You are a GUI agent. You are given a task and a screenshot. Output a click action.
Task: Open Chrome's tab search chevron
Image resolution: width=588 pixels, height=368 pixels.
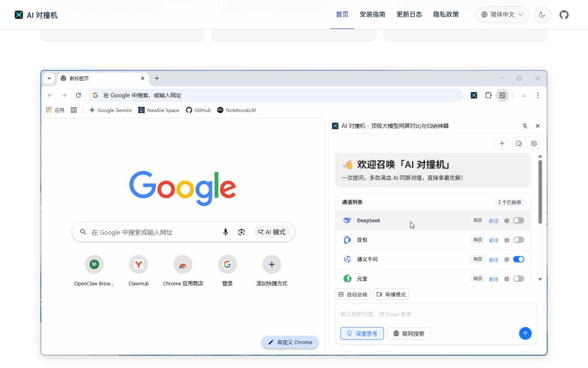pyautogui.click(x=49, y=78)
